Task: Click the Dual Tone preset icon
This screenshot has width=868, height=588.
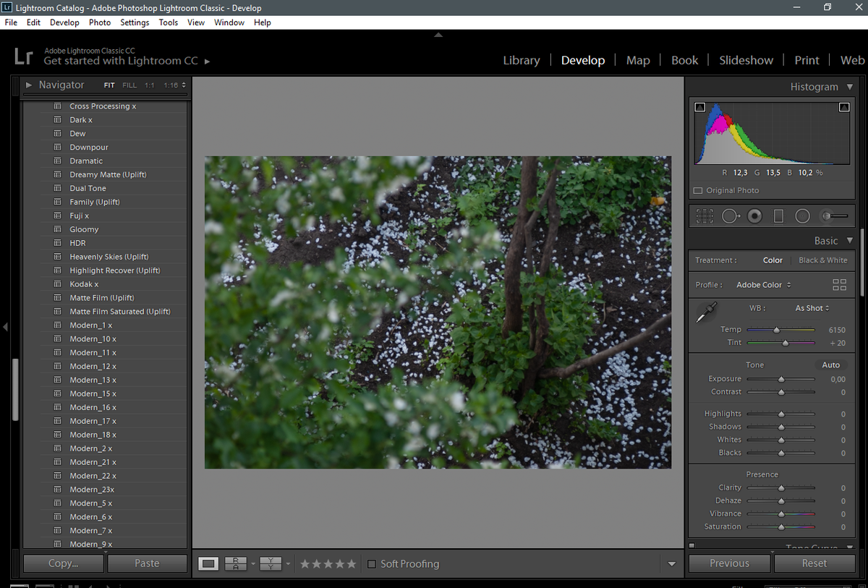Action: pos(57,188)
